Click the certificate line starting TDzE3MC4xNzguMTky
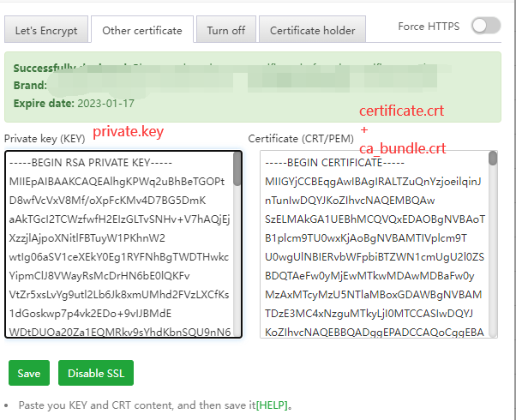 369,314
